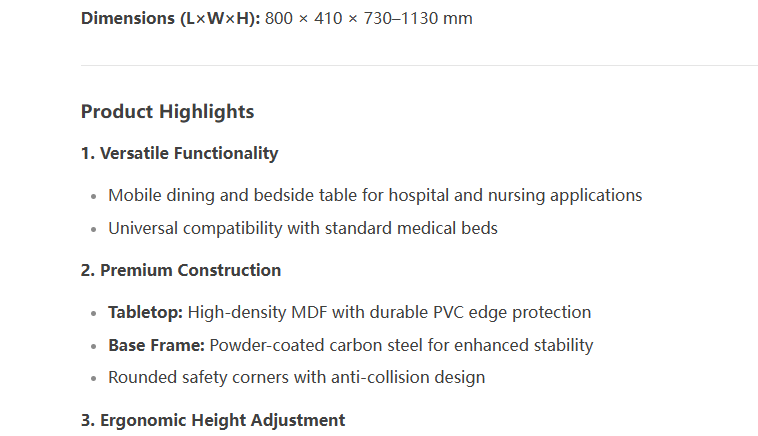Click the High-density MDF description text

pos(389,313)
